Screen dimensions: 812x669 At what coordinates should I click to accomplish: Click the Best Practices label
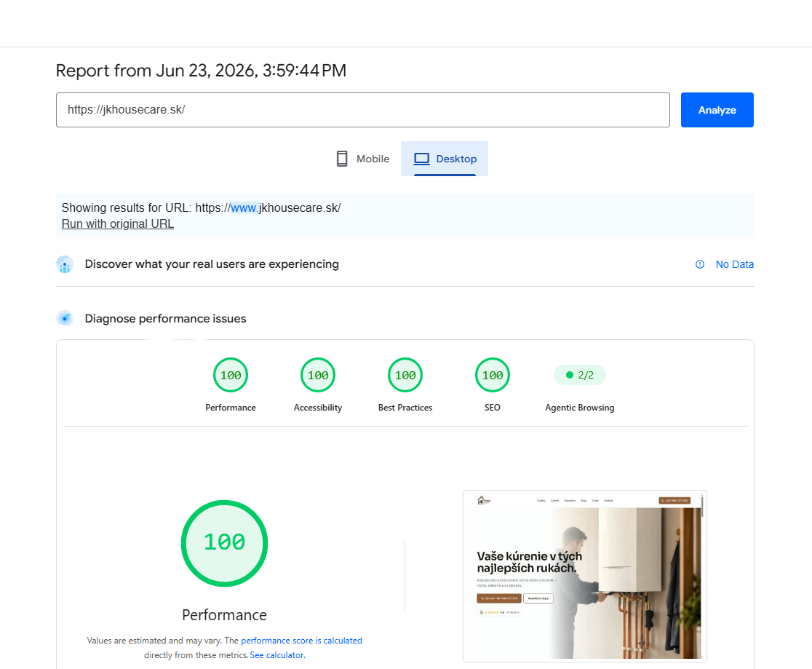pos(405,408)
